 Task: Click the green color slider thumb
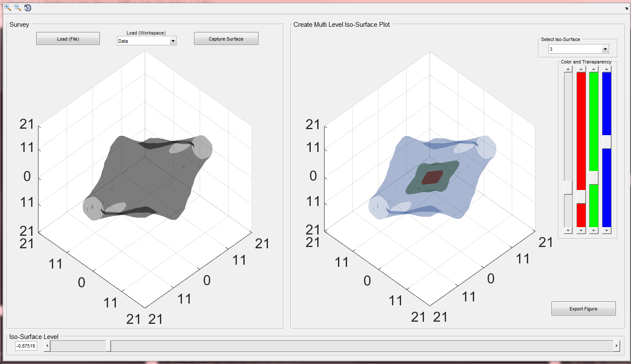click(x=594, y=177)
